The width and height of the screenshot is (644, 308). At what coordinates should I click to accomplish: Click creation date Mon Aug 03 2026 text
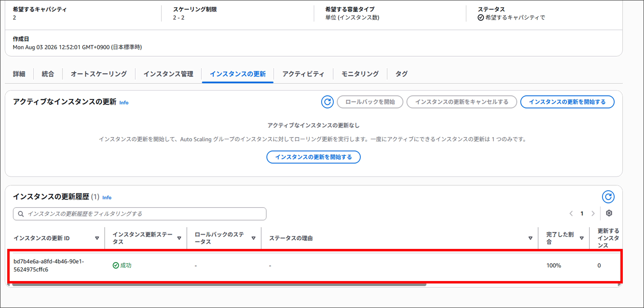tap(77, 47)
